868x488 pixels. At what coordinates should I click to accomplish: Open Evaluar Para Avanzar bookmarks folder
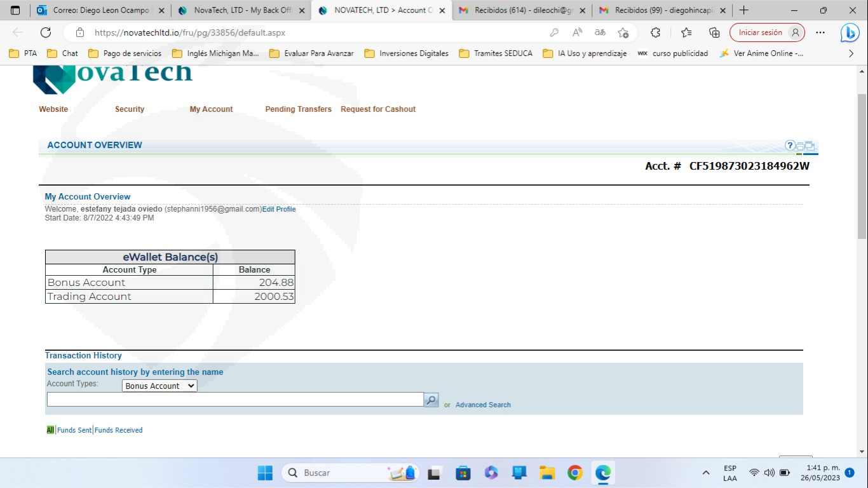(311, 53)
